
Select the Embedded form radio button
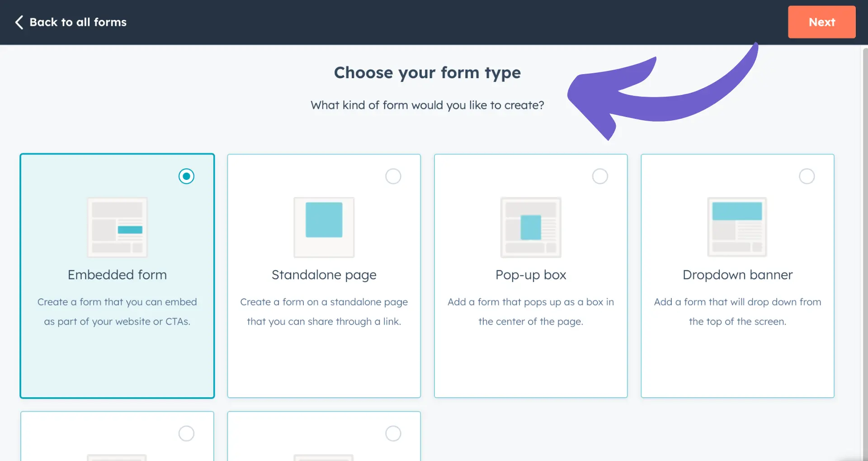point(186,176)
